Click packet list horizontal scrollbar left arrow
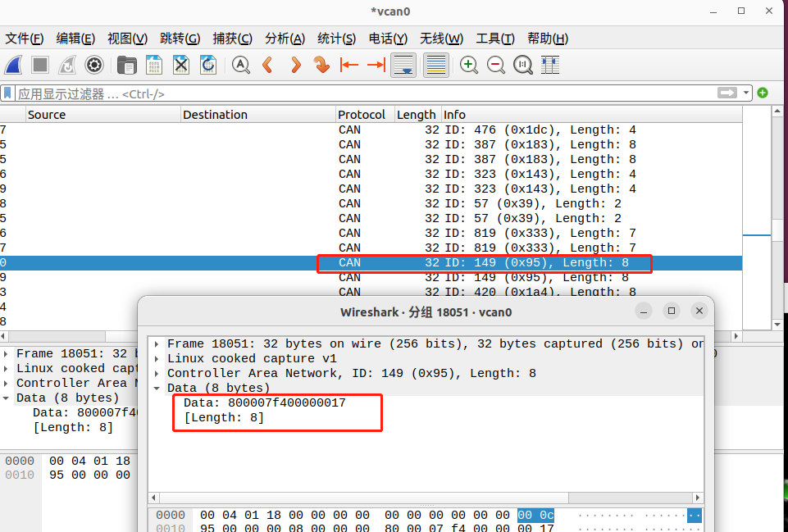The width and height of the screenshot is (788, 532). (4, 335)
